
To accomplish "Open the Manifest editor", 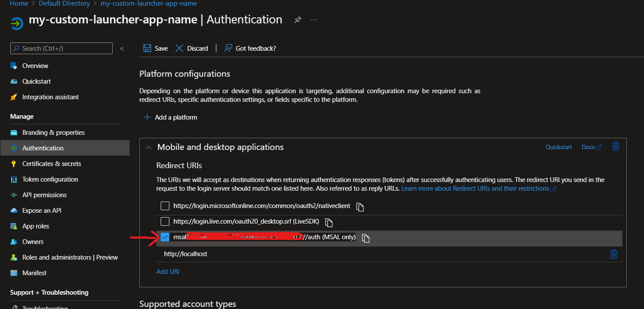I will coord(34,273).
